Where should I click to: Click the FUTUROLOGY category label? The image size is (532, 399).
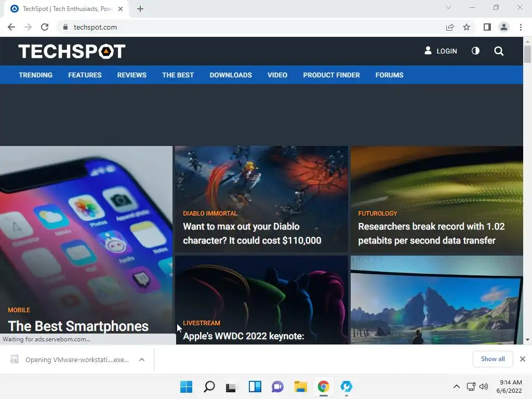click(x=377, y=214)
